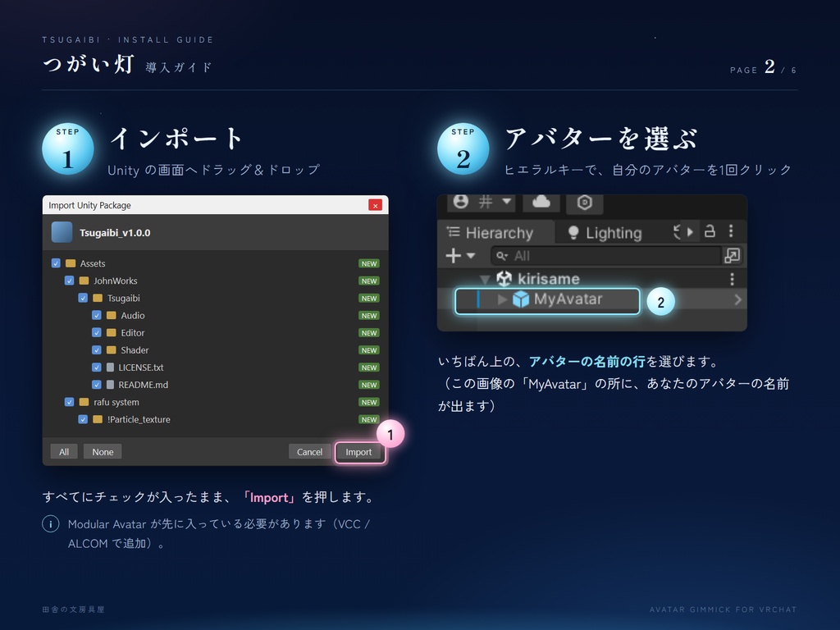Click the Tsugaibi folder icon
The height and width of the screenshot is (630, 840).
point(98,298)
